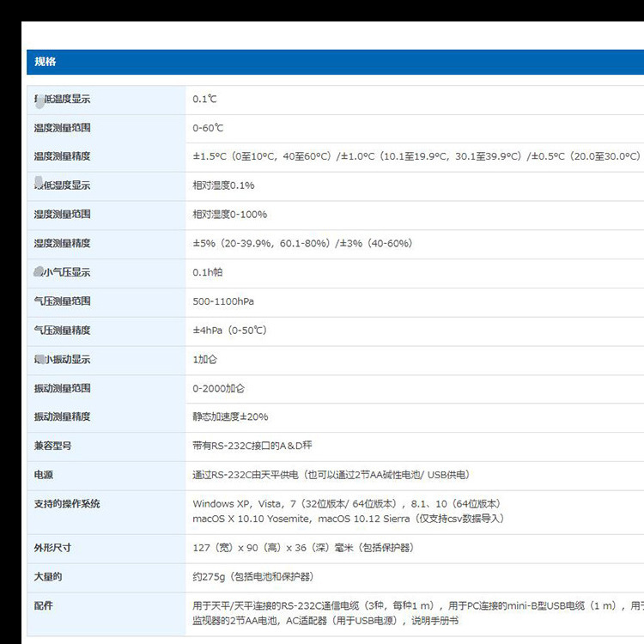Click the ±5% humidity accuracy value
This screenshot has width=644, height=644.
(302, 244)
